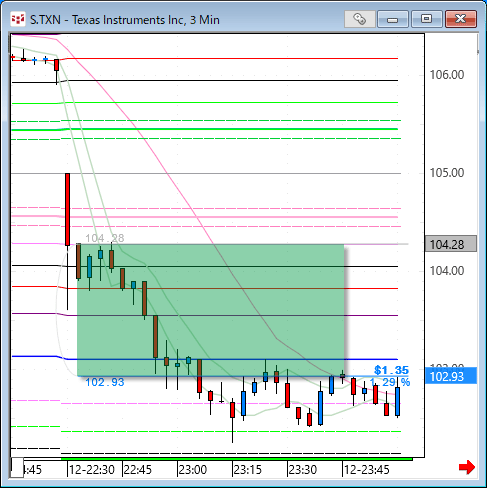Click the $1.35 measurement label

pos(391,370)
